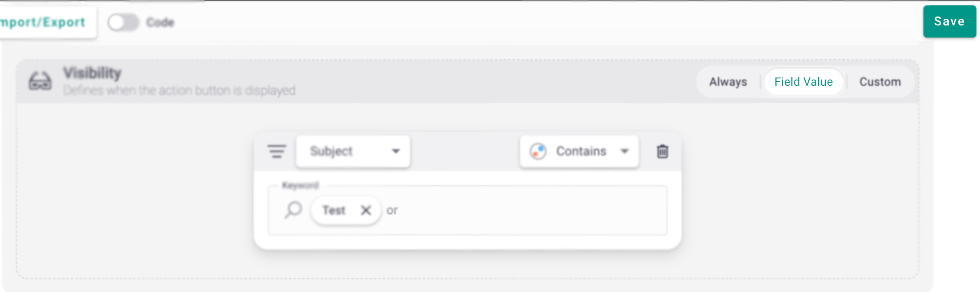
Task: Click the Visibility section heading
Action: (x=92, y=73)
